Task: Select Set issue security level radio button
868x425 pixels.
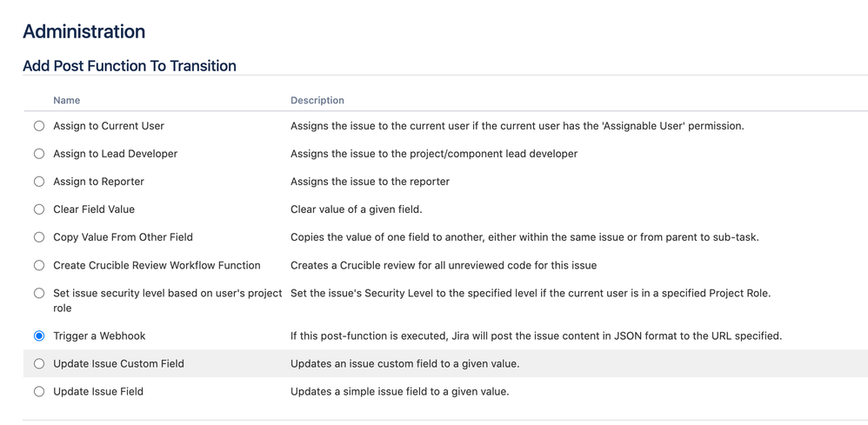Action: (39, 293)
